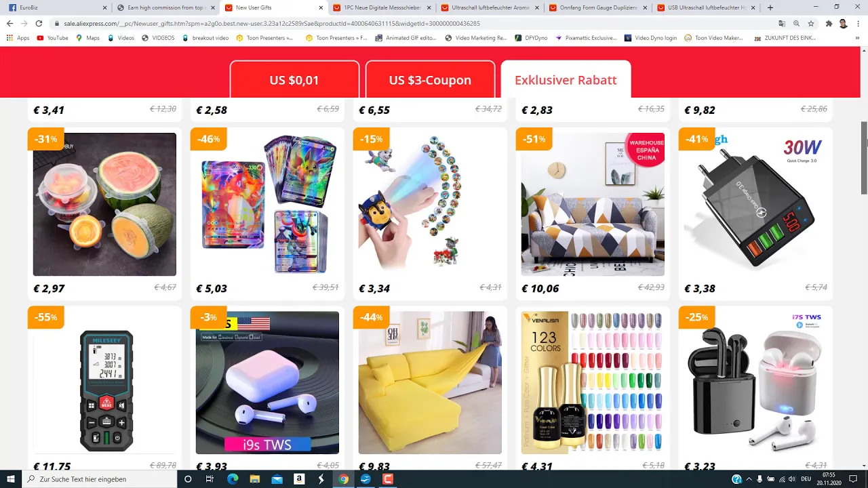Viewport: 868px width, 488px height.
Task: Open the Mail app in taskbar
Action: click(x=277, y=479)
